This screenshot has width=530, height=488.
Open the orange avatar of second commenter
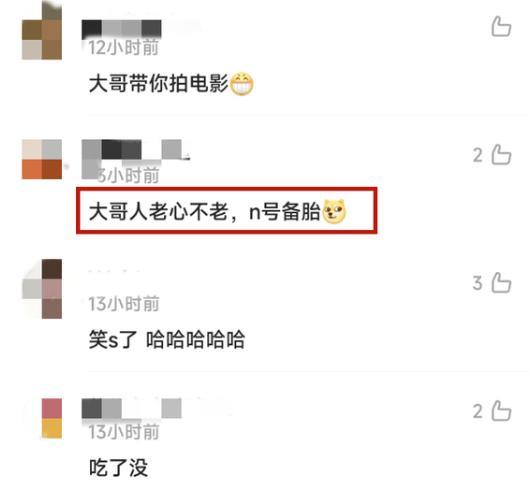coord(42,159)
